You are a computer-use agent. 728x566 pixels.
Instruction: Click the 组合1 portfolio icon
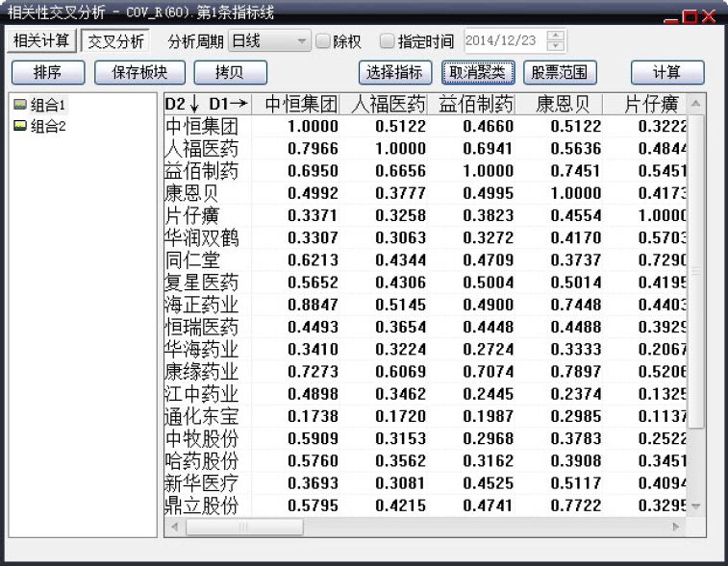[x=20, y=105]
